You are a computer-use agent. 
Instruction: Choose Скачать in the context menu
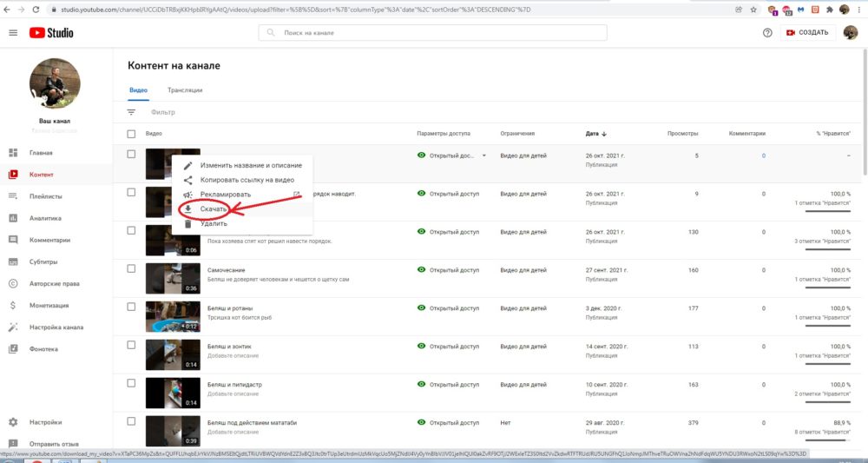pyautogui.click(x=214, y=209)
